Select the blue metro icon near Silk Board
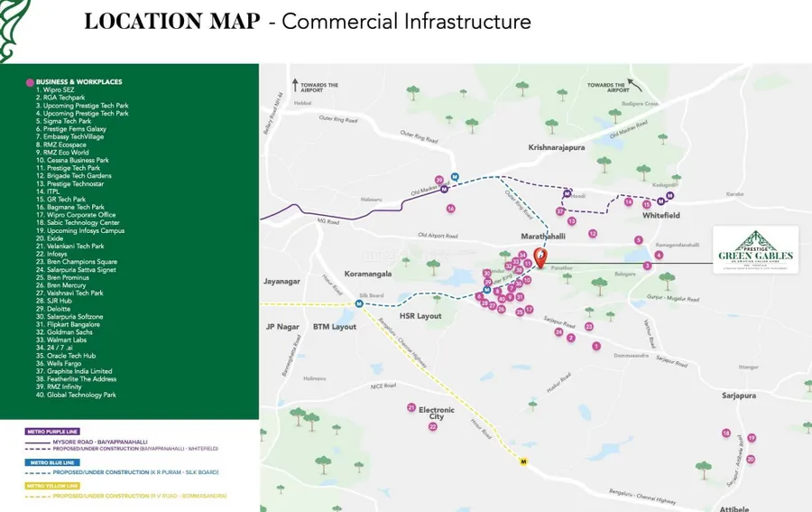This screenshot has width=812, height=512. point(360,303)
